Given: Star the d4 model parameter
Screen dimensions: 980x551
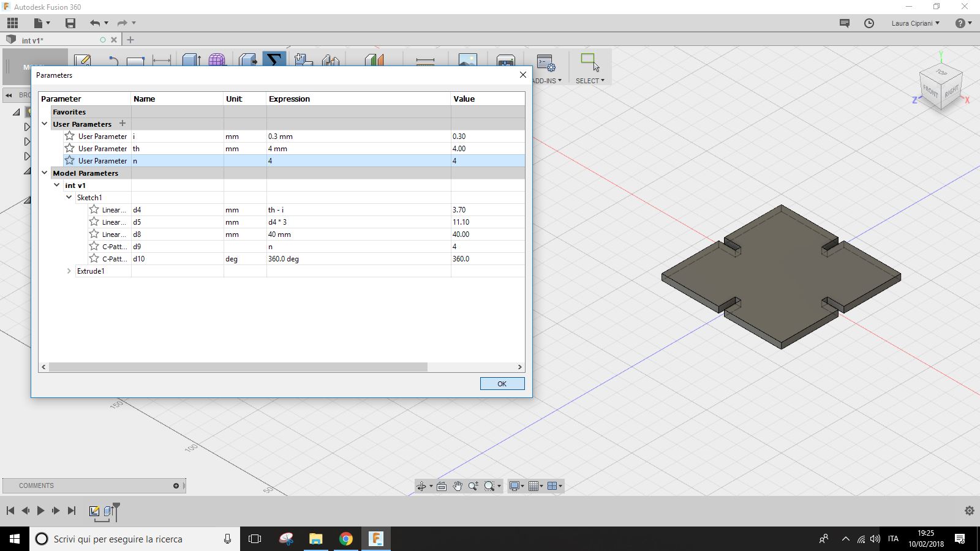Looking at the screenshot, I should [94, 209].
